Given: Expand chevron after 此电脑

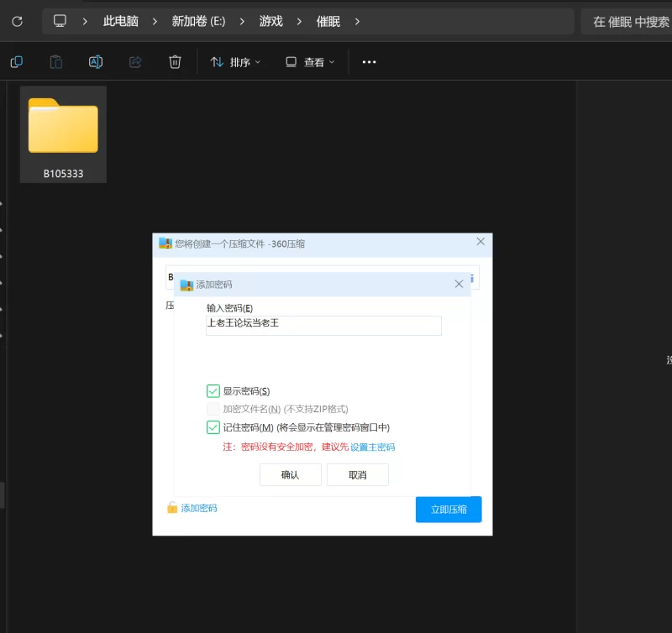Looking at the screenshot, I should [155, 22].
